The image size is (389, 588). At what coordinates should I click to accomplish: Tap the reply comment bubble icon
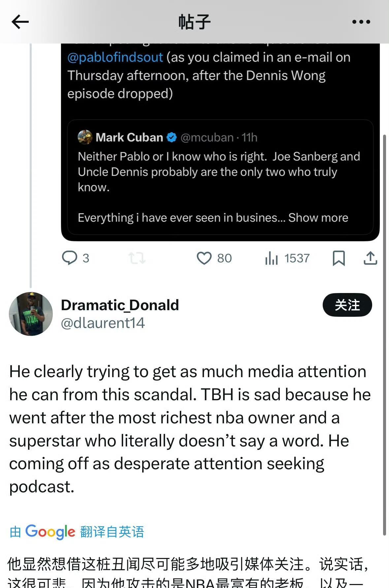(x=70, y=258)
